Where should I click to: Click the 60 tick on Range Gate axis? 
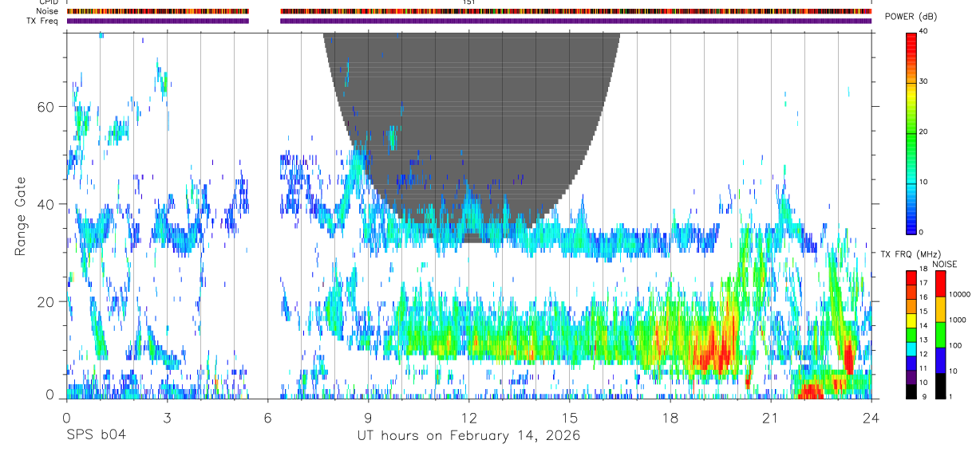pos(47,107)
